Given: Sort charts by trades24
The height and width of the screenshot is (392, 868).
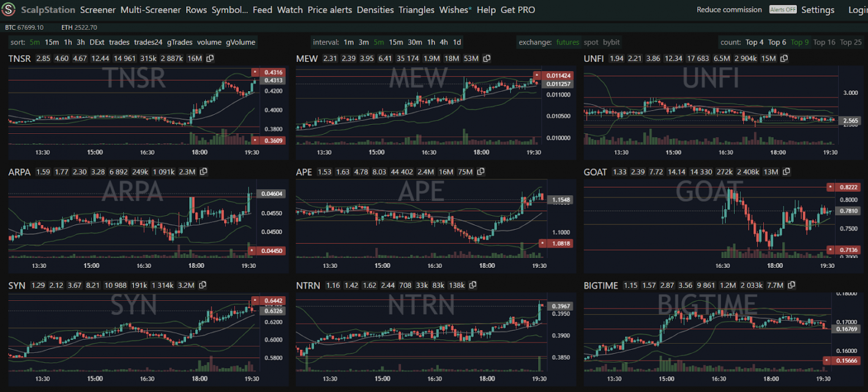Looking at the screenshot, I should tap(148, 42).
